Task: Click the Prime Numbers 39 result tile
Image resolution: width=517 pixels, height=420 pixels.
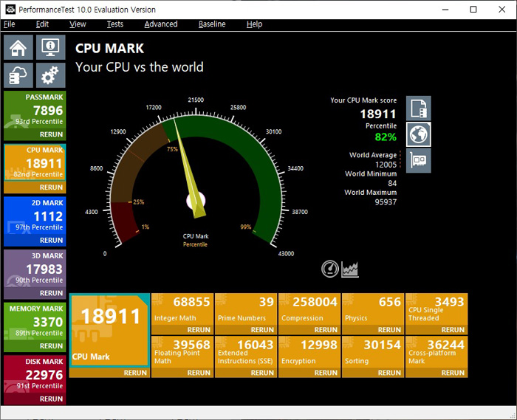Action: pos(246,309)
